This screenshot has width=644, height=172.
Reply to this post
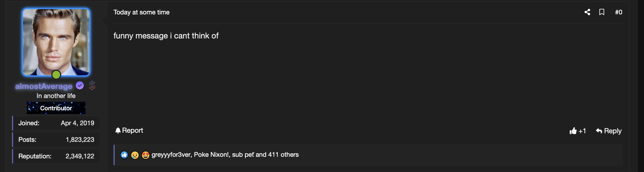(x=609, y=131)
